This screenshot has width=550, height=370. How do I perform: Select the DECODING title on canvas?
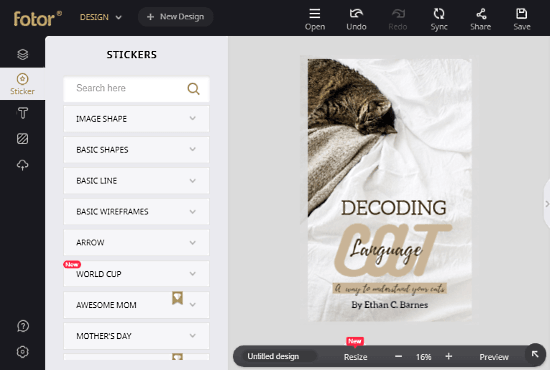(394, 208)
